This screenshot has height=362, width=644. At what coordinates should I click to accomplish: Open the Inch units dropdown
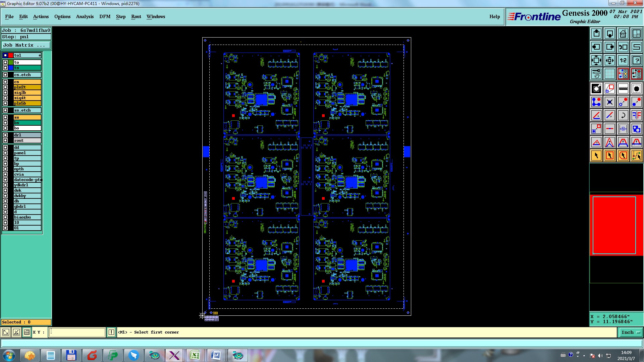click(x=630, y=332)
